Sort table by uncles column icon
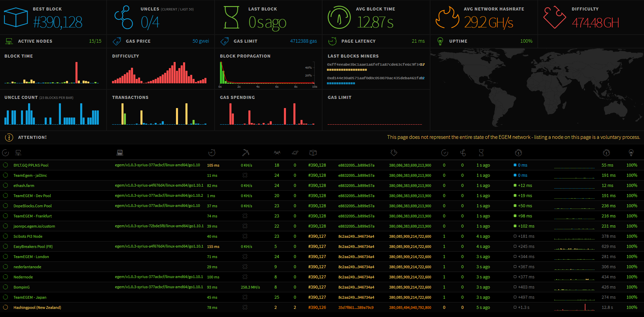This screenshot has width=644, height=317. pyautogui.click(x=463, y=153)
